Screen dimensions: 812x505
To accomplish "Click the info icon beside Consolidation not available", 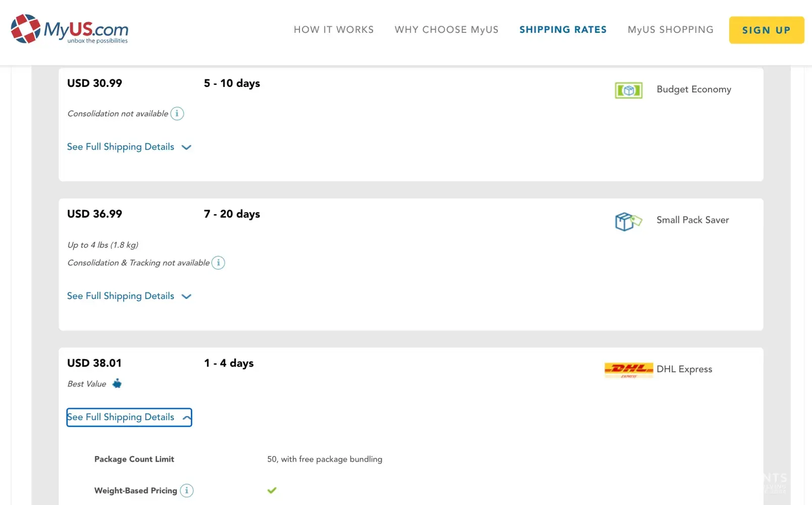I will click(177, 114).
